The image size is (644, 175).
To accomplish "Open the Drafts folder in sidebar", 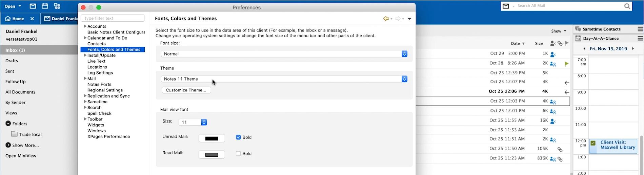I will click(12, 61).
